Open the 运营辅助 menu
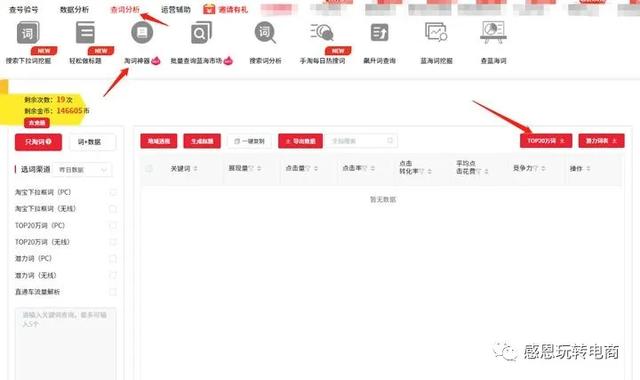The width and height of the screenshot is (640, 380). click(176, 9)
